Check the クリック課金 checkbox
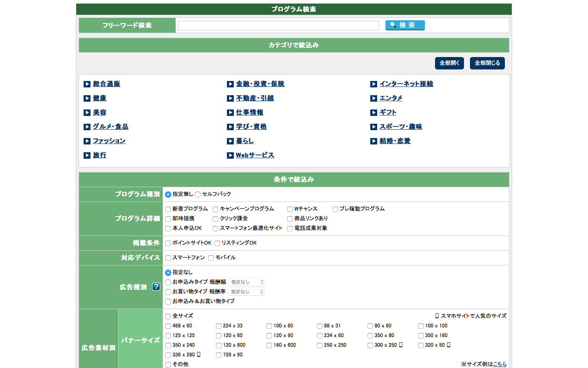This screenshot has height=368, width=588. coord(215,219)
